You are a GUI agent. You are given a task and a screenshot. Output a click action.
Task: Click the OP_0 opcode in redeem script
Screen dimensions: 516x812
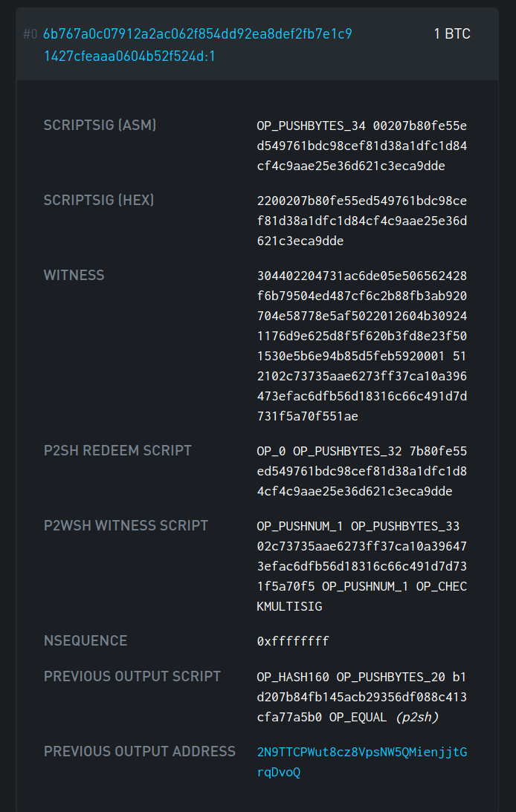click(x=268, y=450)
